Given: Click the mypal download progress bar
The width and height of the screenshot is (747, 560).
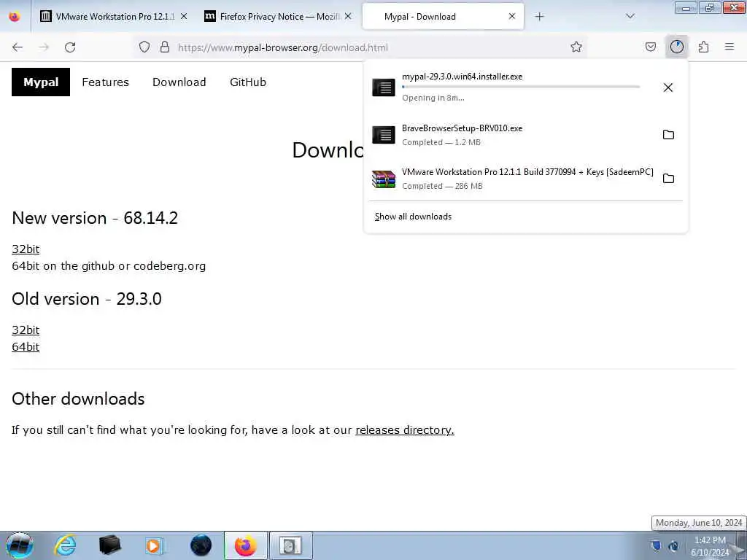Looking at the screenshot, I should (x=521, y=87).
